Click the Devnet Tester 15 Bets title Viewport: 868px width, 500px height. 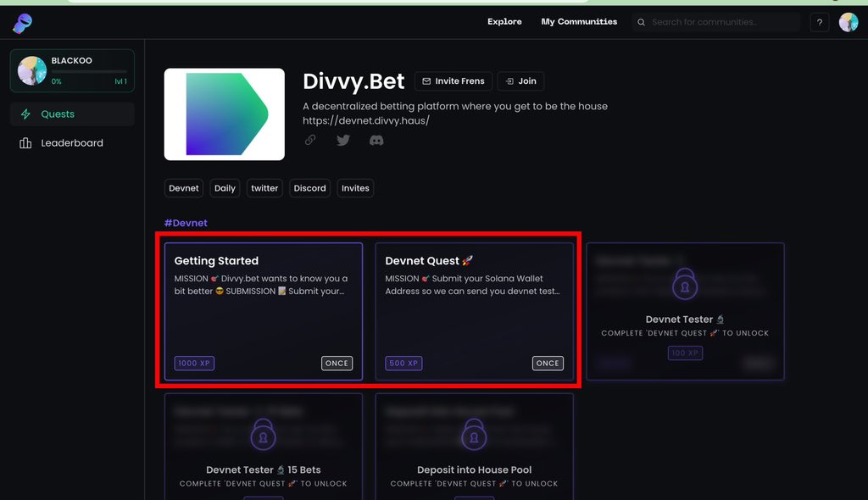coord(263,469)
